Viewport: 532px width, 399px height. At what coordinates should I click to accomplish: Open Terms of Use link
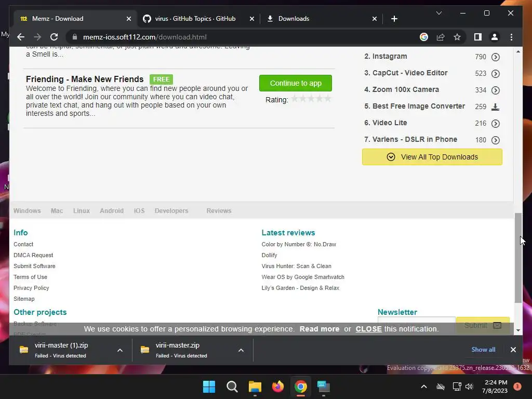click(30, 277)
